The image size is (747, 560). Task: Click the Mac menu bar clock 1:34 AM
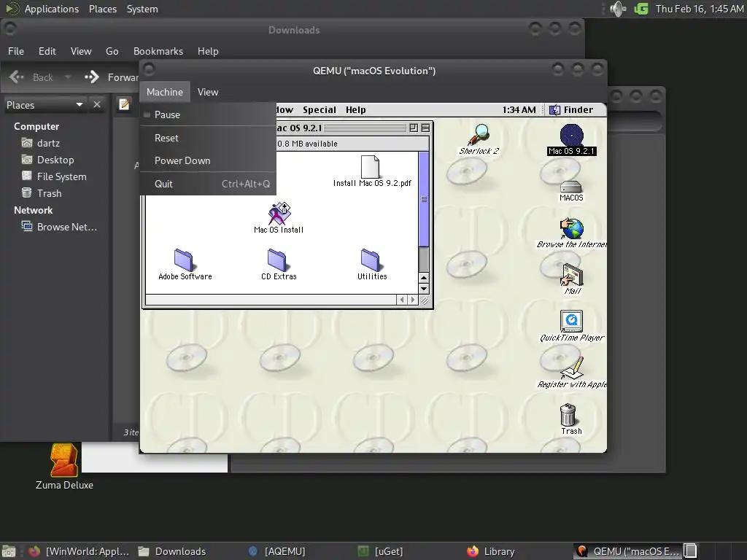519,110
